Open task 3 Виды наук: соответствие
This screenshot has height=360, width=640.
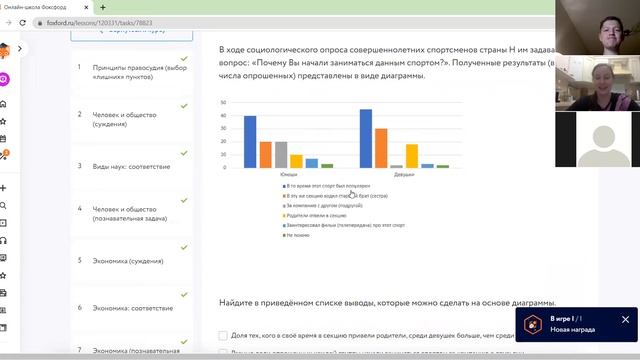pos(131,167)
